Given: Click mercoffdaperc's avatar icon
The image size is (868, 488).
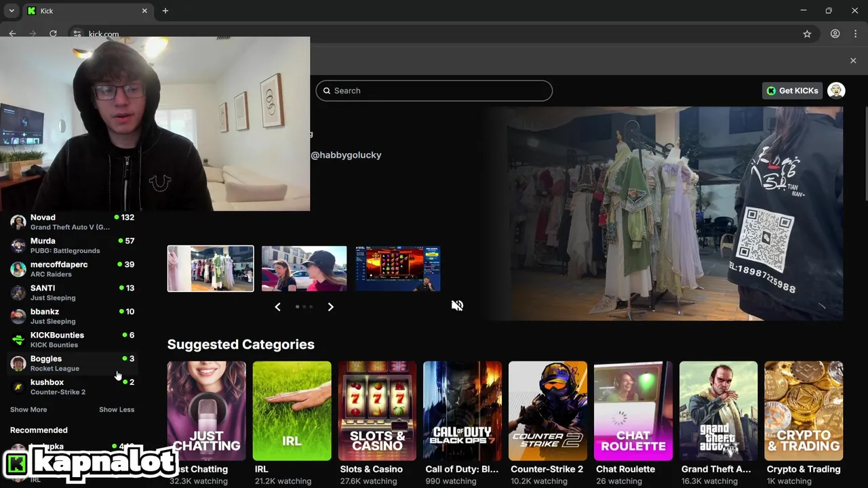Looking at the screenshot, I should tap(18, 269).
